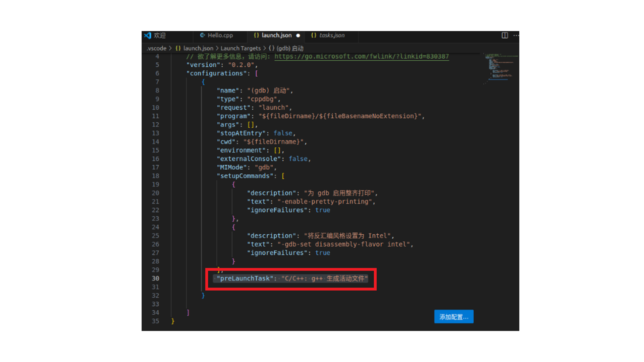This screenshot has width=644, height=362.
Task: Expand the Launch Targets breadcrumb
Action: tap(240, 48)
